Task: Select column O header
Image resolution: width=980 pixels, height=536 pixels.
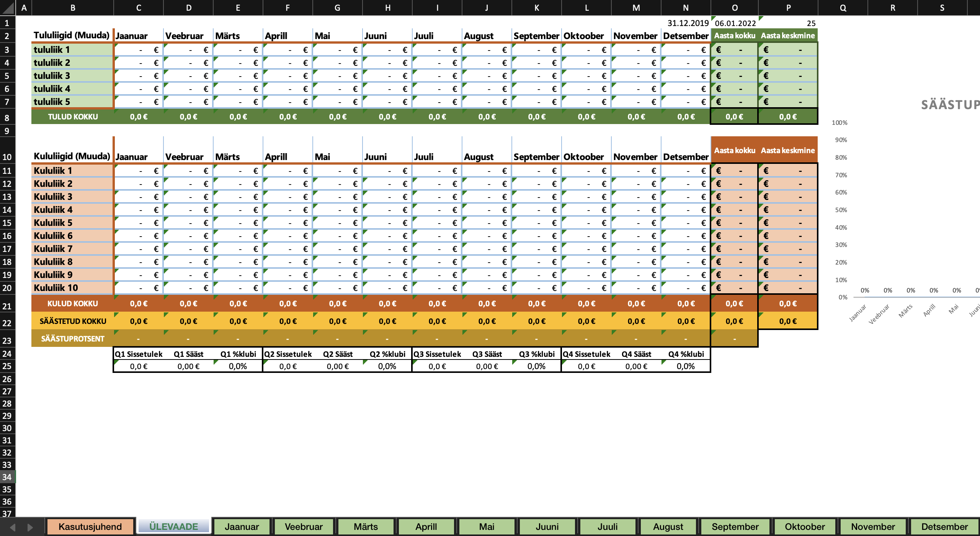Action: pos(734,8)
